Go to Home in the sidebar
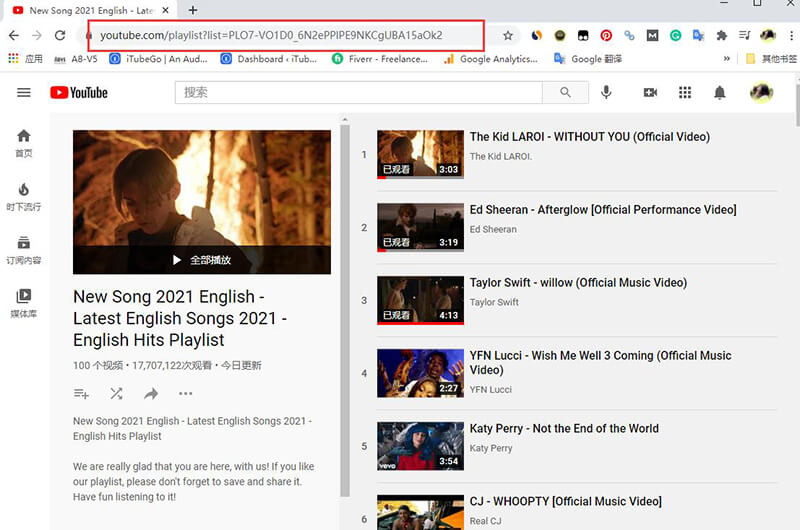 pos(23,143)
